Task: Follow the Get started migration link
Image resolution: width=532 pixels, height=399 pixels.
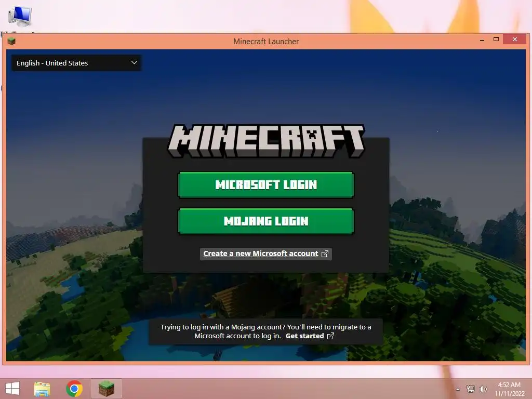Action: [x=304, y=336]
